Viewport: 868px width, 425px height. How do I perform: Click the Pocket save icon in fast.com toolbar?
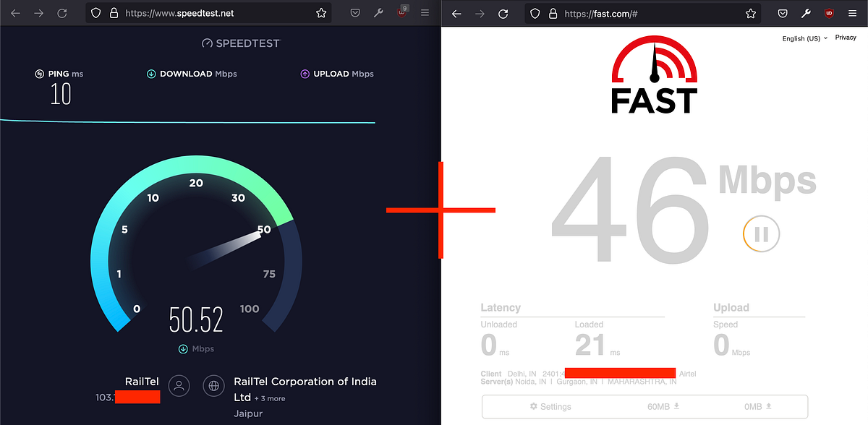782,13
